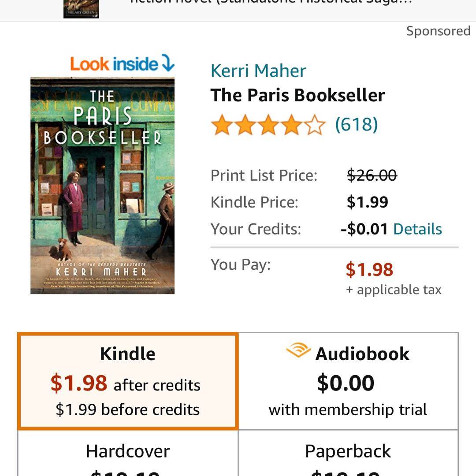The width and height of the screenshot is (476, 476).
Task: Click the empty fifth rating star
Action: point(314,125)
